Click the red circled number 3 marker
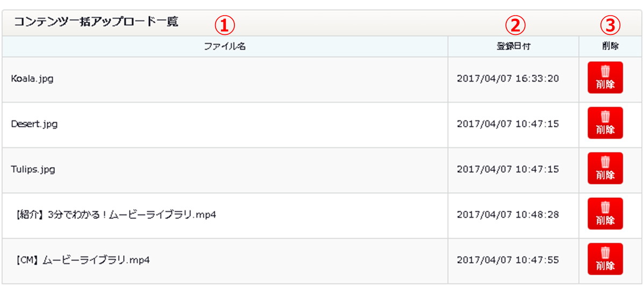Image resolution: width=644 pixels, height=285 pixels. [610, 24]
